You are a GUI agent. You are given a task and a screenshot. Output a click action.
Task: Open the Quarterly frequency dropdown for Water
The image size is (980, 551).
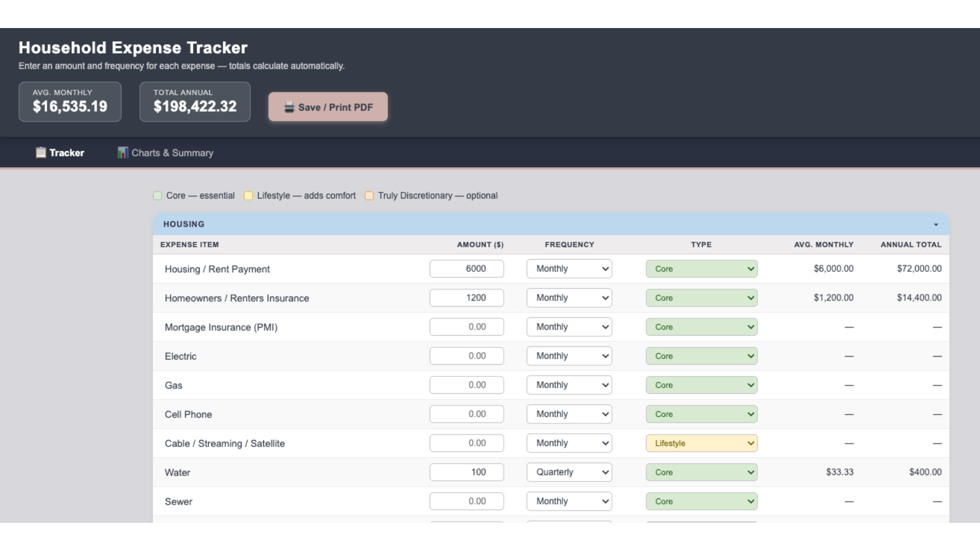(569, 472)
